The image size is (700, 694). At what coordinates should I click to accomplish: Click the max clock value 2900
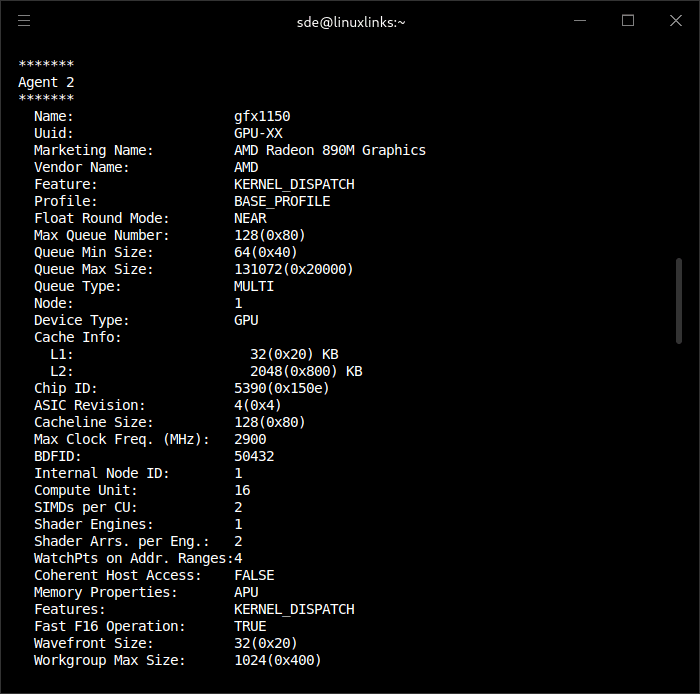click(250, 439)
